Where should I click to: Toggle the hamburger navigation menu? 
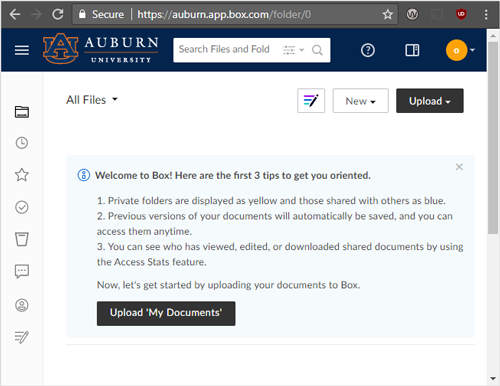pos(22,50)
